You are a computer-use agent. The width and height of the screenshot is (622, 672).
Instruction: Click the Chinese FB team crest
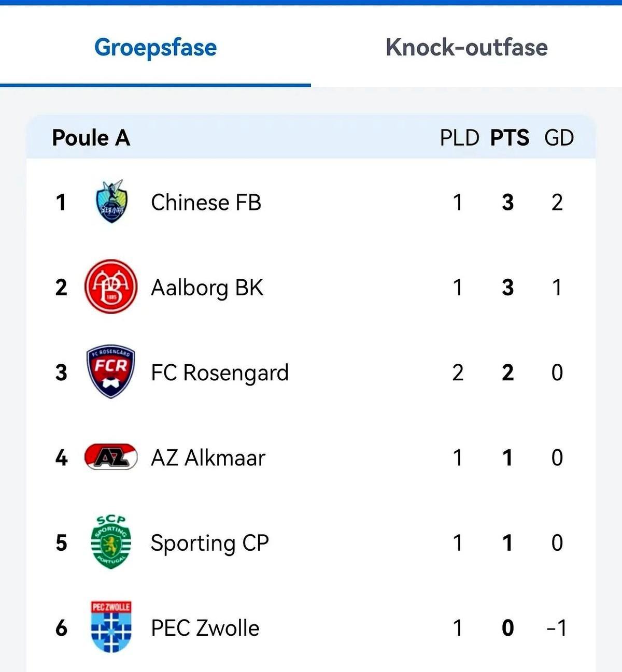[x=111, y=202]
